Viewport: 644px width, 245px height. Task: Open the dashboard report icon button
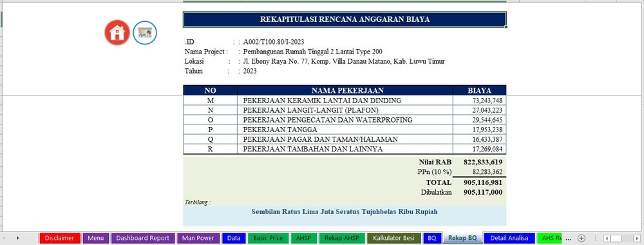(x=144, y=32)
